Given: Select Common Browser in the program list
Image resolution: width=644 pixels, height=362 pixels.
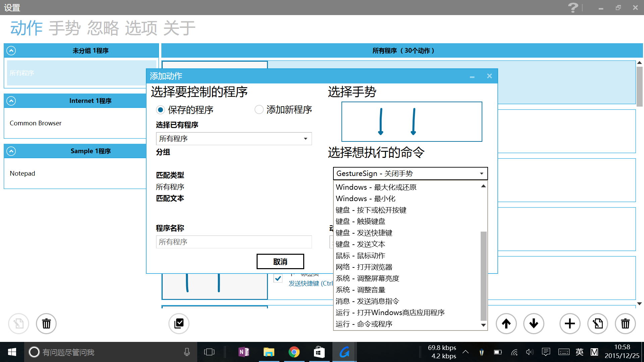Looking at the screenshot, I should [x=75, y=123].
